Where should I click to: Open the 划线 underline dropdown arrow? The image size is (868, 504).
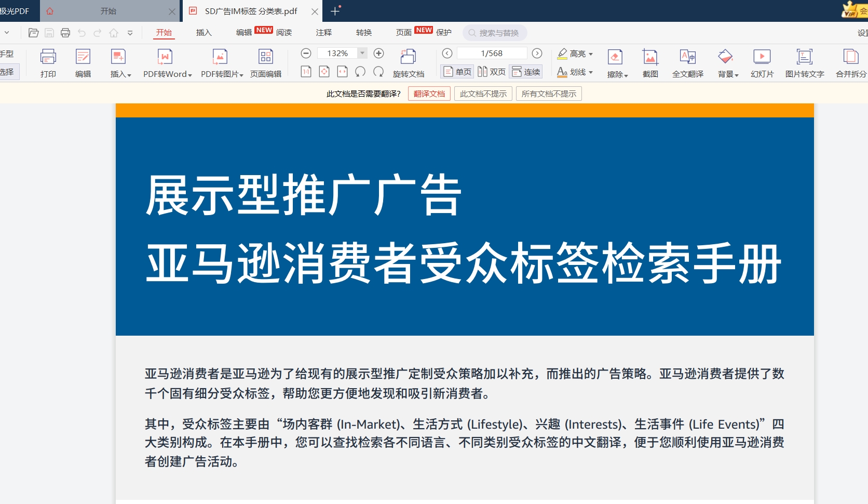click(x=591, y=73)
